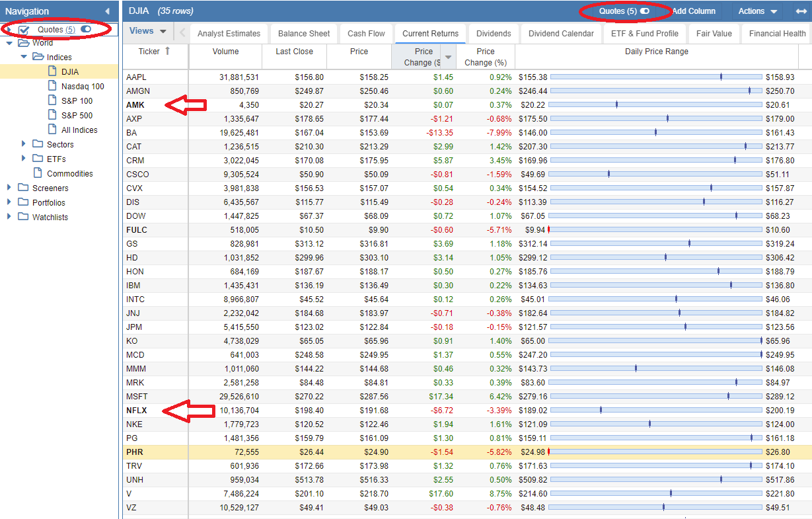Image resolution: width=812 pixels, height=519 pixels.
Task: Click the ETFs folder icon
Action: [38, 159]
